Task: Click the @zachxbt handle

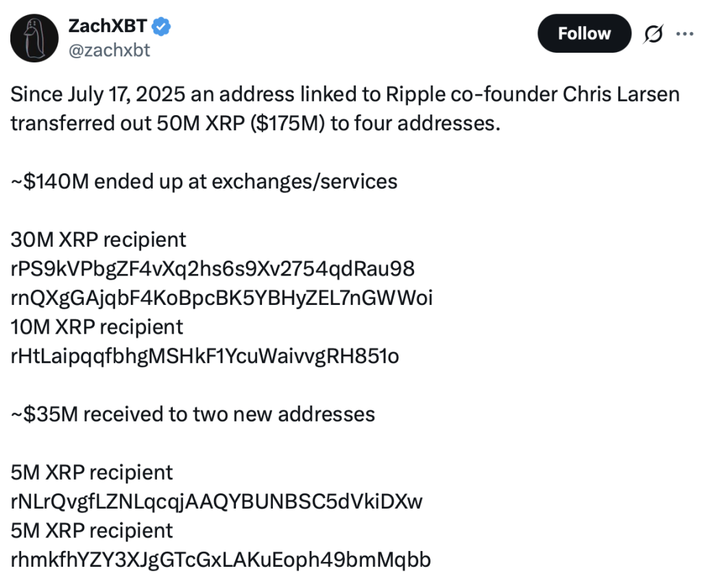Action: click(x=109, y=50)
